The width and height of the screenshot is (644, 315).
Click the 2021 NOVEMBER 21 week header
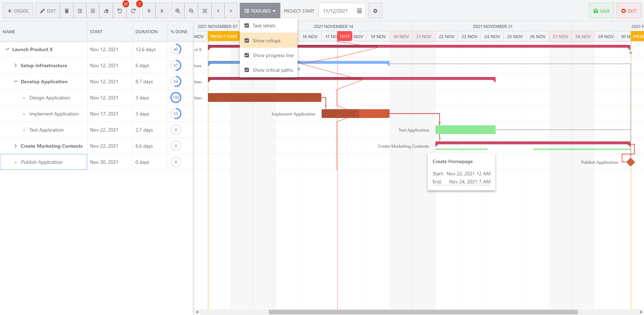coord(492,26)
